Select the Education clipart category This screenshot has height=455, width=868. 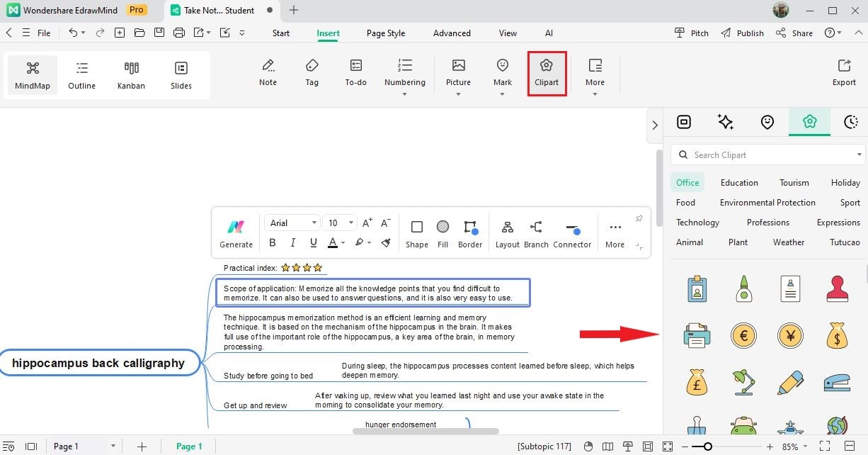[x=739, y=182]
